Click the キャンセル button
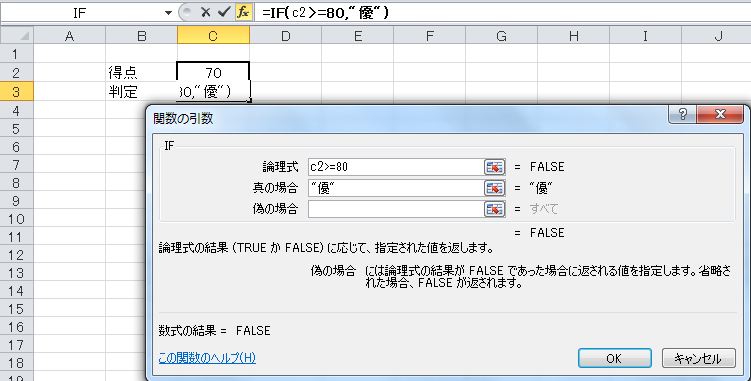The width and height of the screenshot is (751, 381). [x=698, y=358]
